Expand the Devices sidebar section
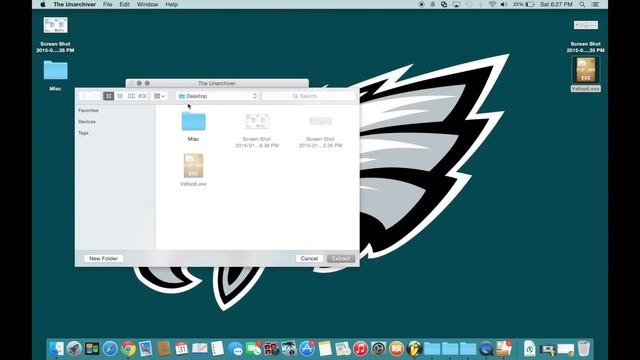640x360 pixels. (87, 122)
